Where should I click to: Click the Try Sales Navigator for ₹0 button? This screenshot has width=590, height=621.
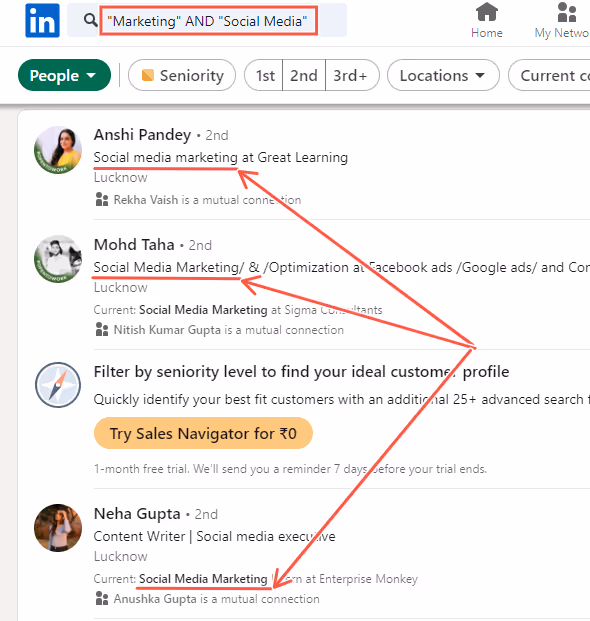click(203, 434)
